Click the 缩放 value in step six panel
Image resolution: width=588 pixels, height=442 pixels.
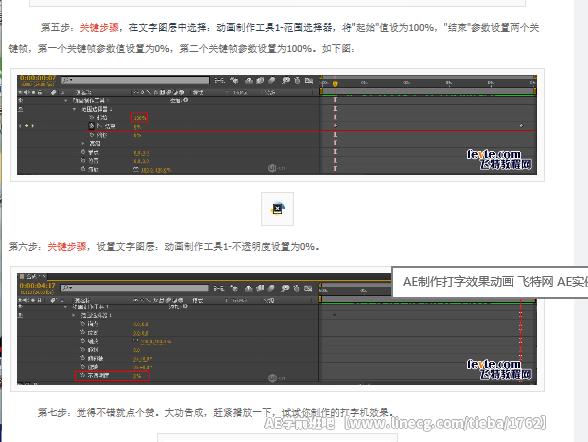pyautogui.click(x=156, y=342)
